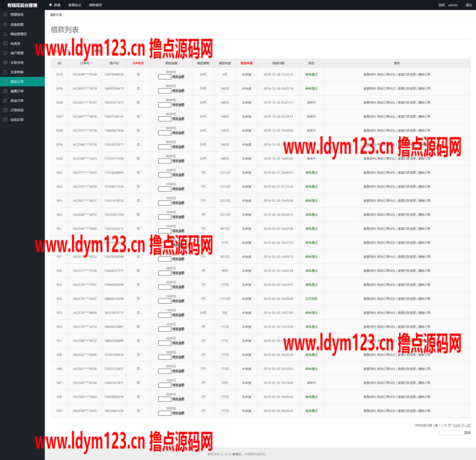Click 退出 to log out
476x460 pixels.
(469, 5)
